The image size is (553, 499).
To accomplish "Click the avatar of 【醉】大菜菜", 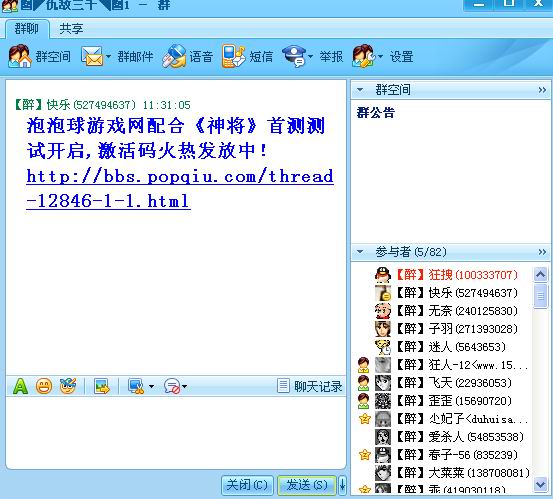I will pos(383,473).
